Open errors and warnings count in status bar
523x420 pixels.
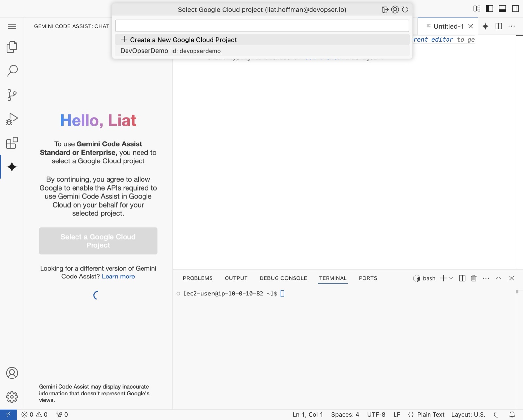[35, 414]
